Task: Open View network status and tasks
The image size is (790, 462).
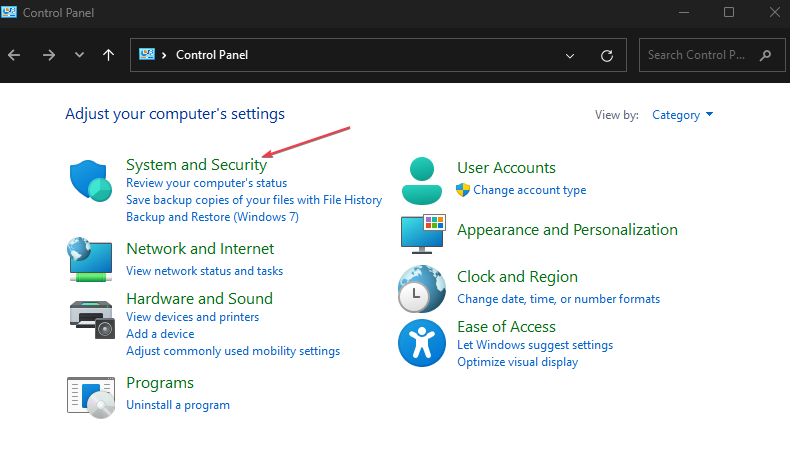Action: [204, 271]
